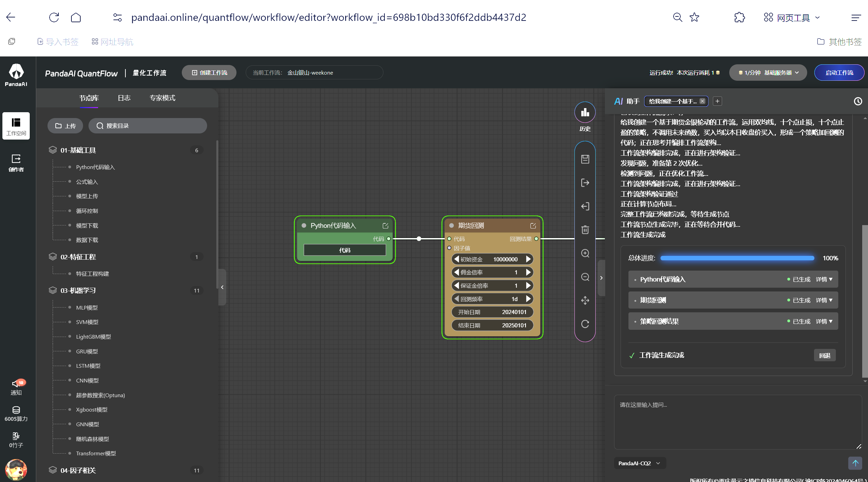Click the 开始日期 field in 期货回测 node
868x482 pixels.
pyautogui.click(x=492, y=312)
